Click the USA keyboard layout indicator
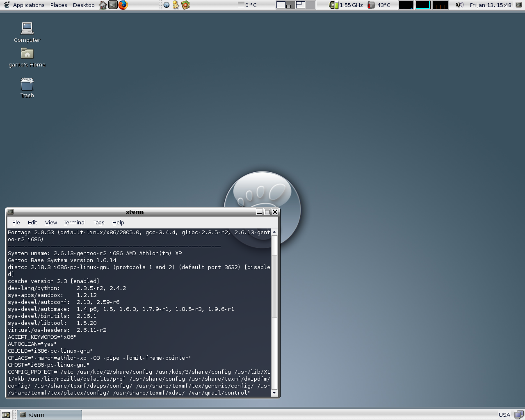 tap(504, 415)
